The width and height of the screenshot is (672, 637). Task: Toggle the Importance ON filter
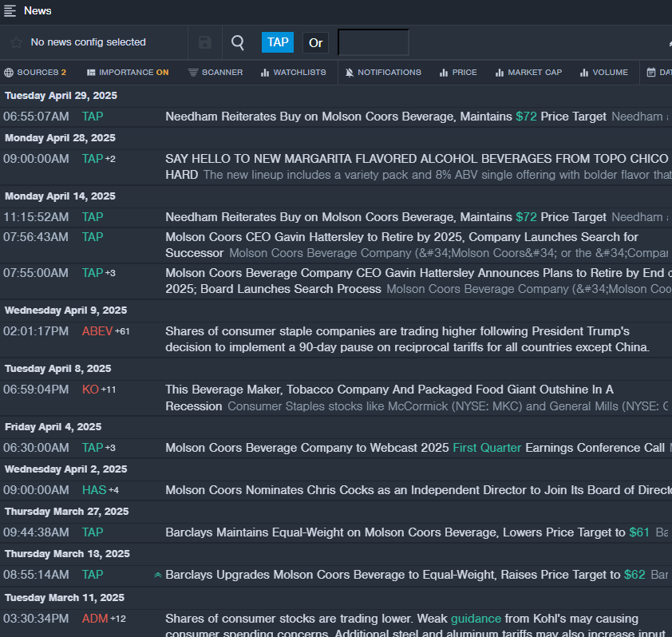[128, 73]
